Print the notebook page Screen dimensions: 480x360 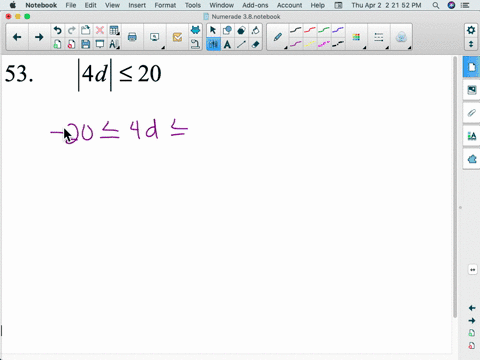[x=132, y=37]
